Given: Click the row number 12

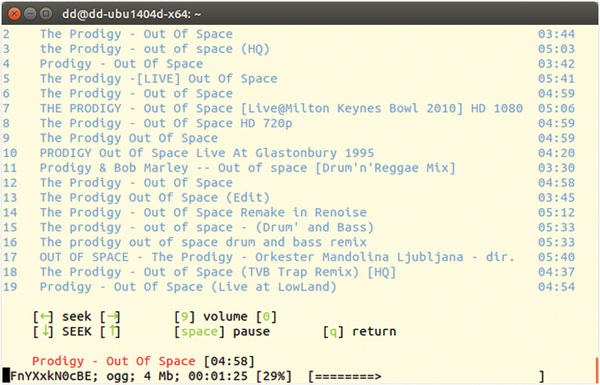Looking at the screenshot, I should click(10, 183).
